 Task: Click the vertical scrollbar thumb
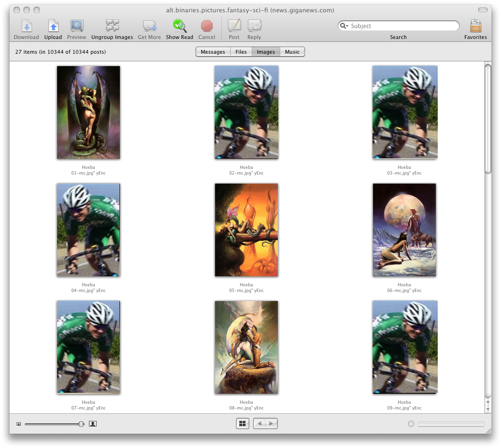488,119
